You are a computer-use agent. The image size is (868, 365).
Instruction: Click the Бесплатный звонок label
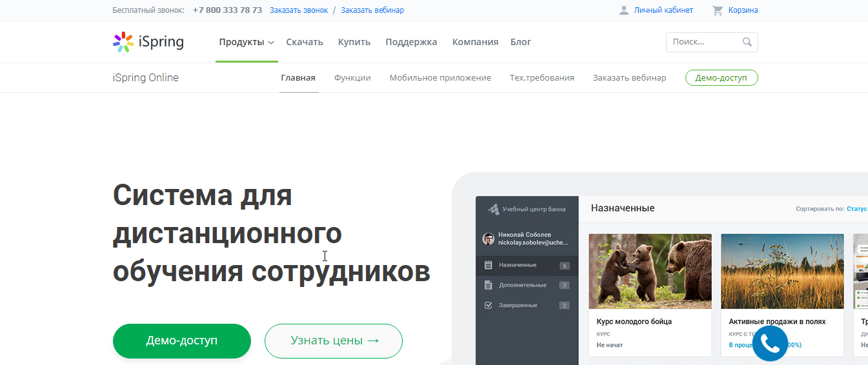[x=148, y=10]
